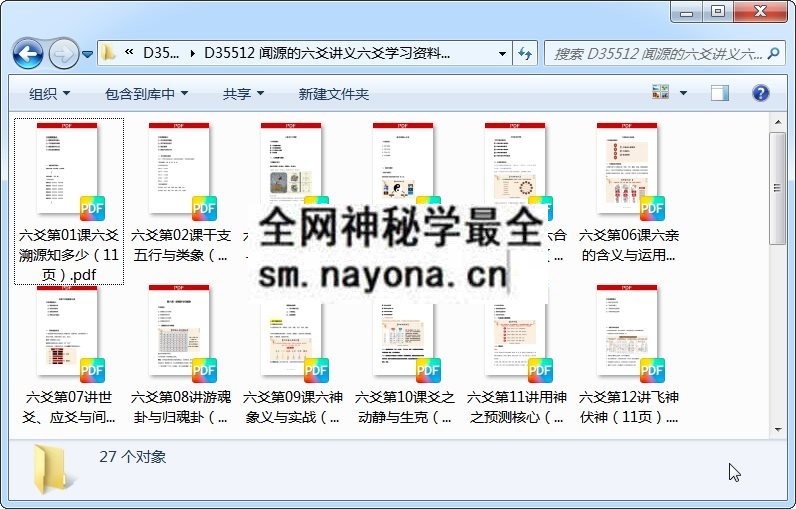Close the Explorer window
The width and height of the screenshot is (796, 509).
[x=760, y=12]
